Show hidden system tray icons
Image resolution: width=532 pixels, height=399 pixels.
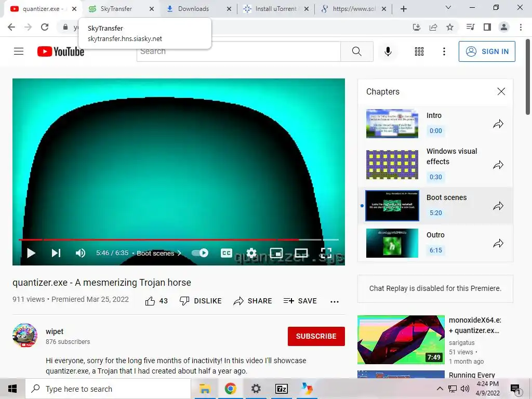(x=440, y=389)
